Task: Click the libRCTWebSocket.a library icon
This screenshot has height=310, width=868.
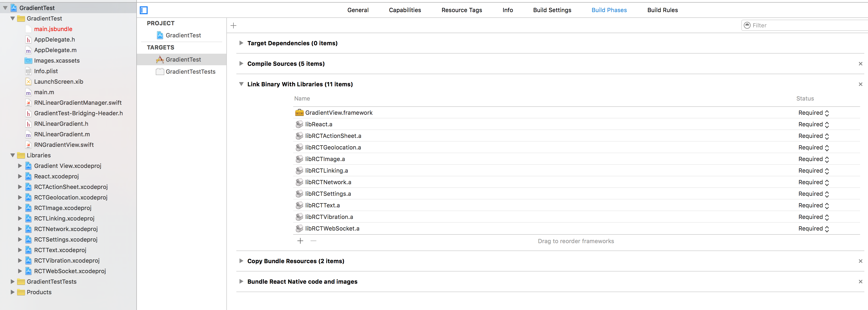Action: point(299,228)
